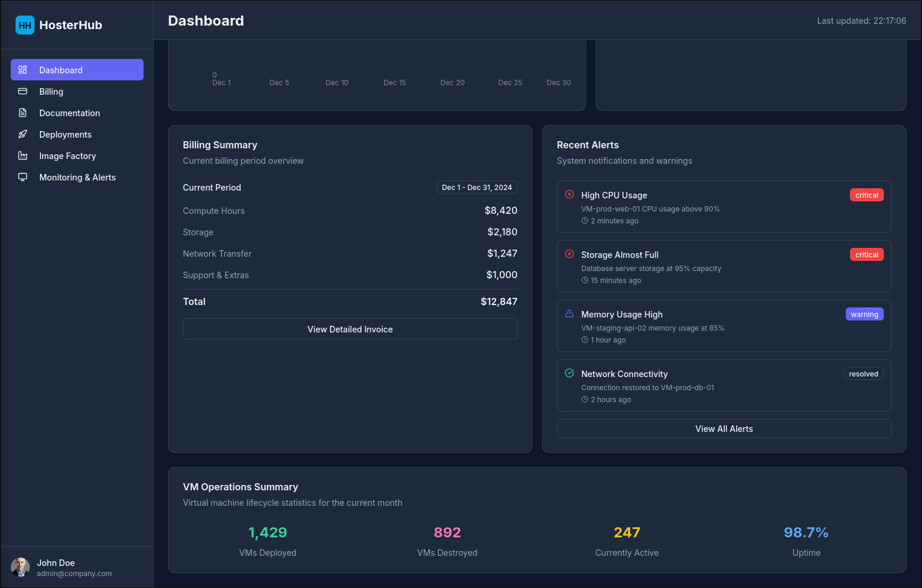
Task: Click the green check icon on Network Connectivity
Action: pos(569,373)
